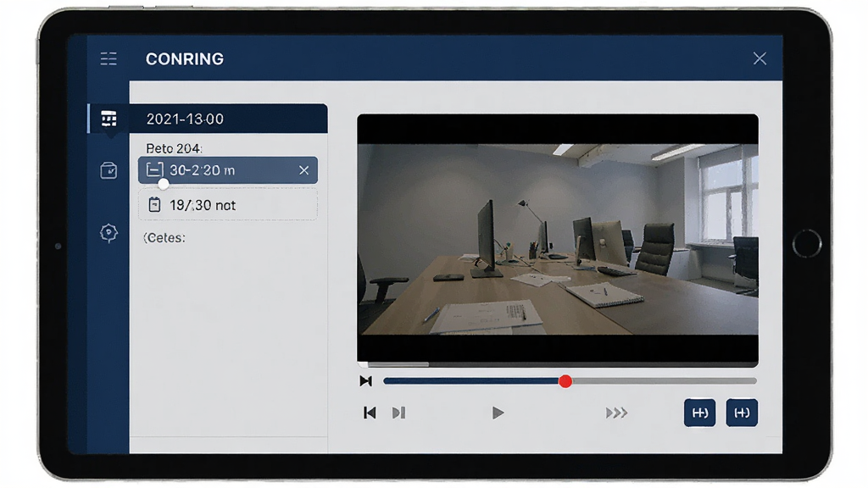Play the recorded video
This screenshot has width=868, height=488.
[x=498, y=413]
